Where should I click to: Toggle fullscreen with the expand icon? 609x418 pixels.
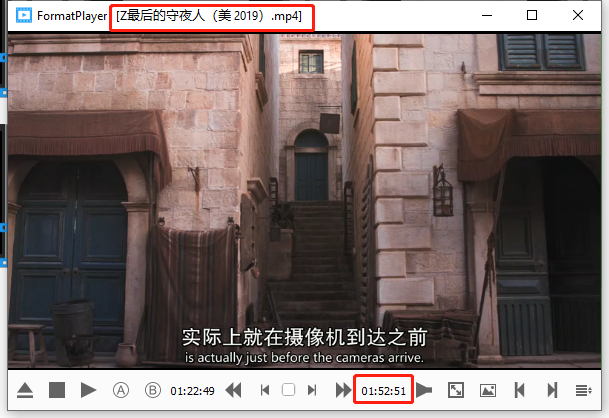coord(456,390)
